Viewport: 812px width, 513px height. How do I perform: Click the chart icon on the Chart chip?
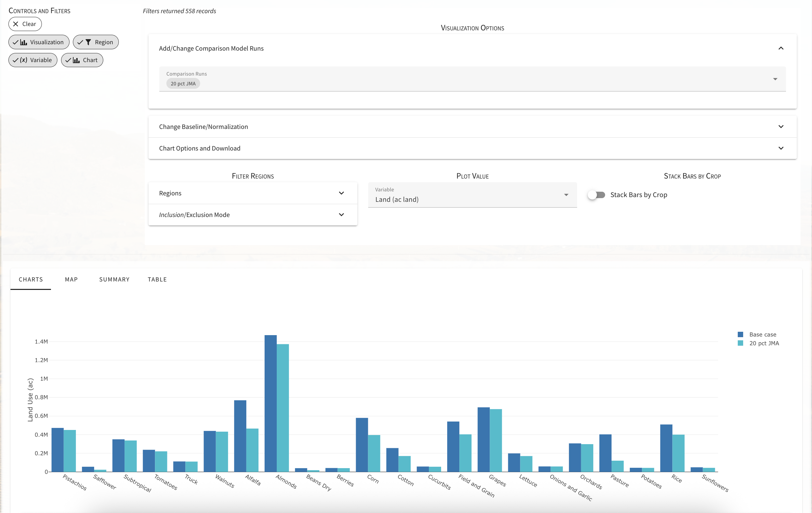pyautogui.click(x=76, y=60)
